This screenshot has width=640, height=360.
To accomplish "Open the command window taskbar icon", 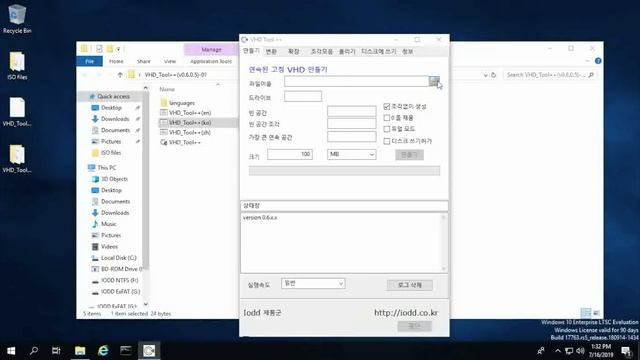I will pos(126,351).
